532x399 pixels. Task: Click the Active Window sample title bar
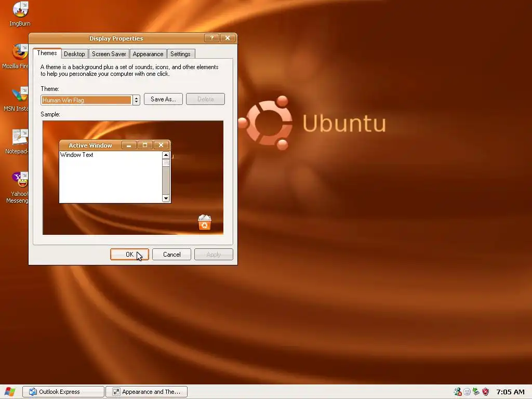[90, 145]
